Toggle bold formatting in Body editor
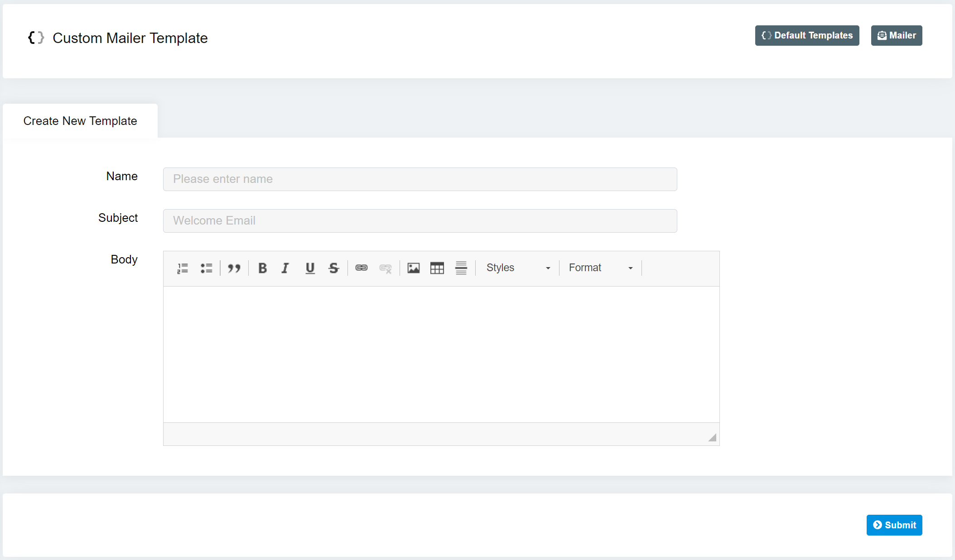 (x=262, y=268)
